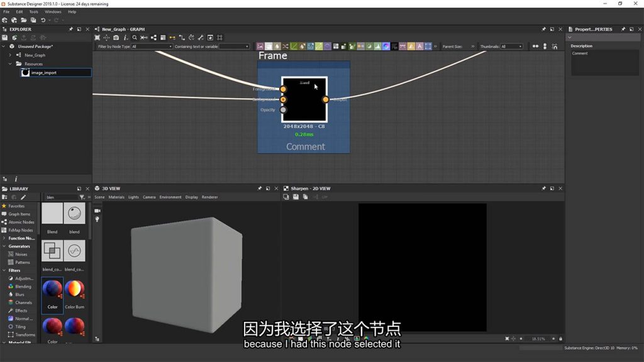Click the 3D View camera icon

tap(97, 211)
